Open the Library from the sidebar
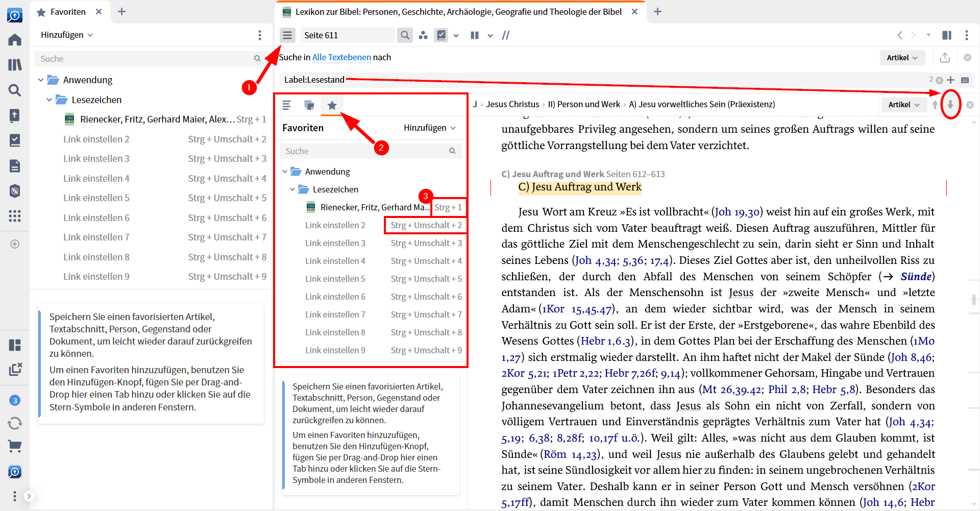980x511 pixels. tap(15, 65)
